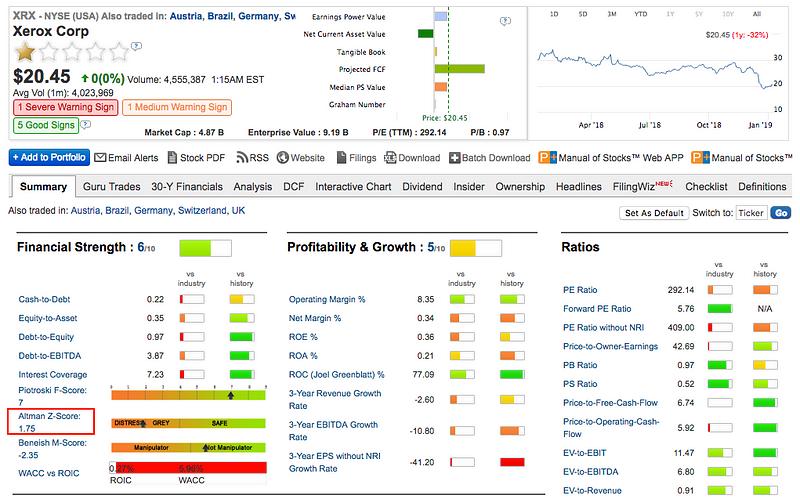Open the UK trading link
The height and width of the screenshot is (502, 800).
(x=238, y=210)
